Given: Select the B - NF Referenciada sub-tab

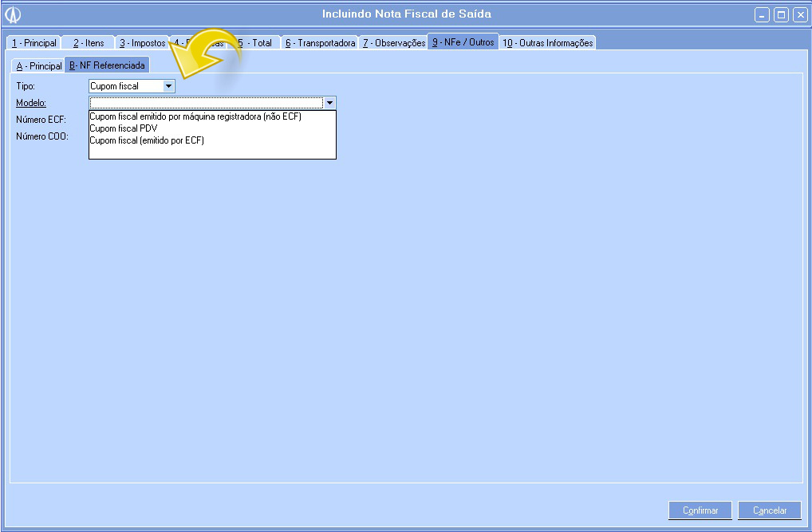Looking at the screenshot, I should (x=107, y=65).
